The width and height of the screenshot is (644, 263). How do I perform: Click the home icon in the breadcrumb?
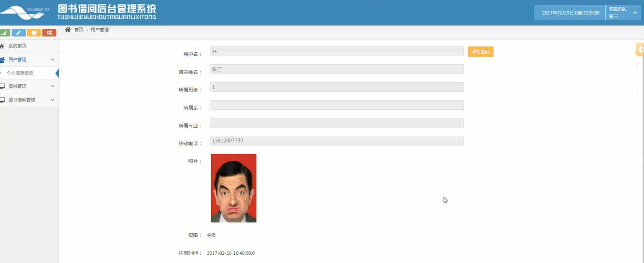[x=68, y=29]
